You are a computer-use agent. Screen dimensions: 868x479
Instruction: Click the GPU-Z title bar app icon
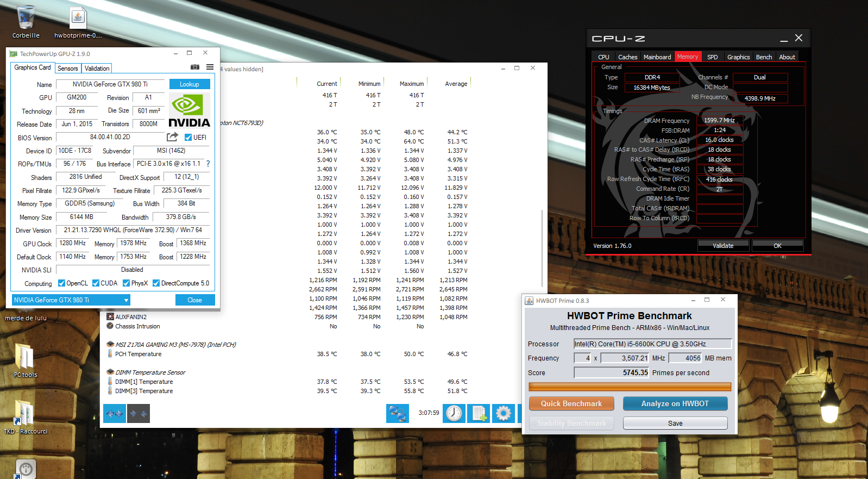point(14,54)
